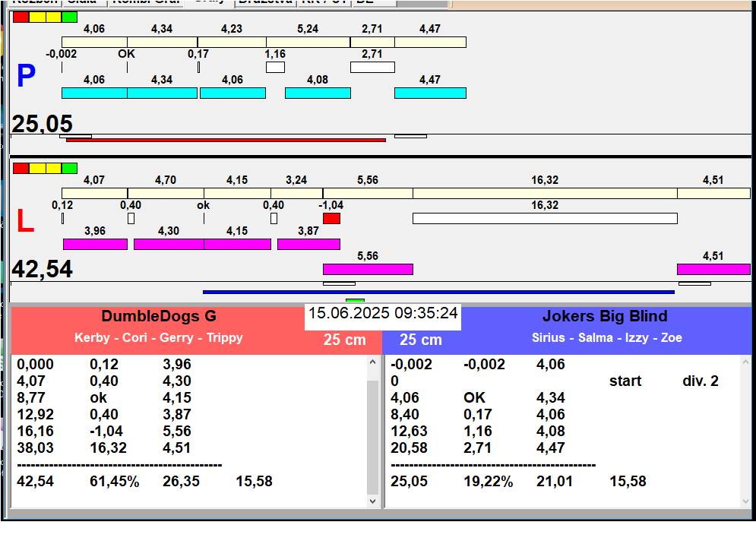Image resolution: width=756 pixels, height=544 pixels.
Task: Click the blue P lane letter
Action: (x=26, y=76)
